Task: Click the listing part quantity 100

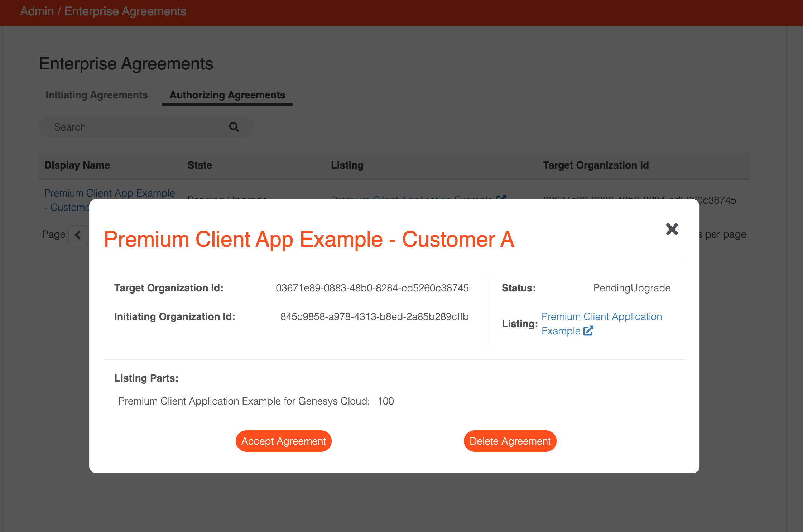Action: tap(386, 401)
